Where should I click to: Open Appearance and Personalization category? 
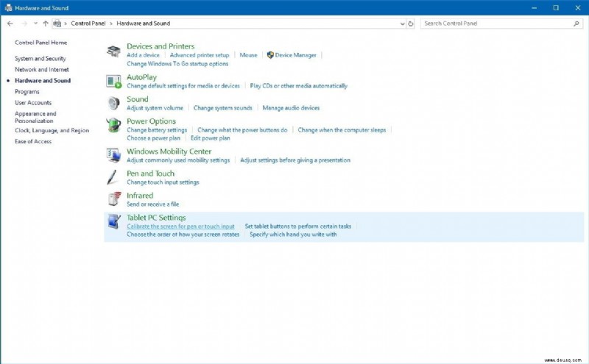click(x=35, y=117)
